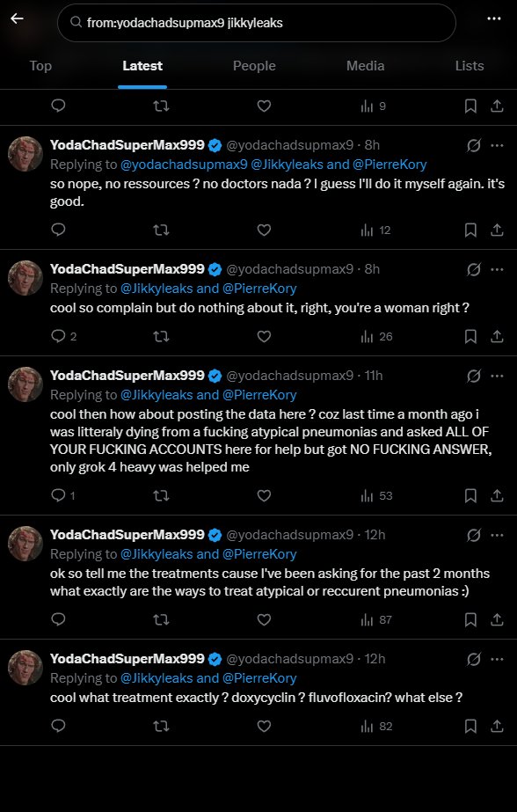Like the 'grok 4 heavy' post
This screenshot has height=812, width=517.
[264, 495]
